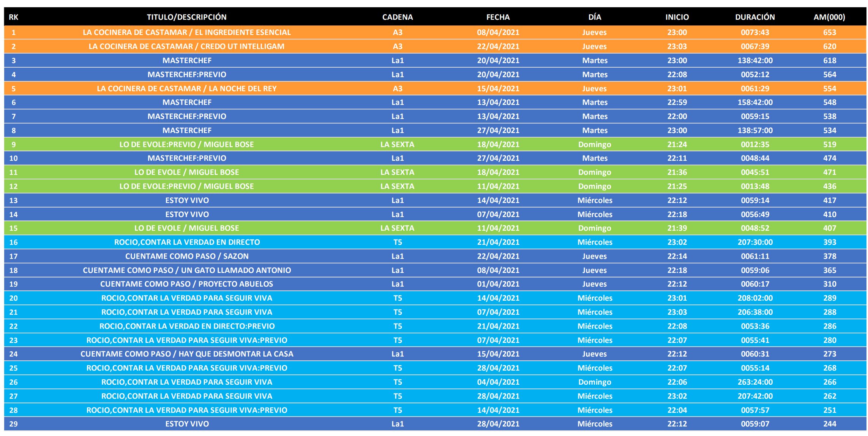The image size is (868, 436).
Task: Click the CUENTAME COMO PASO / SAZON title
Action: (x=186, y=256)
